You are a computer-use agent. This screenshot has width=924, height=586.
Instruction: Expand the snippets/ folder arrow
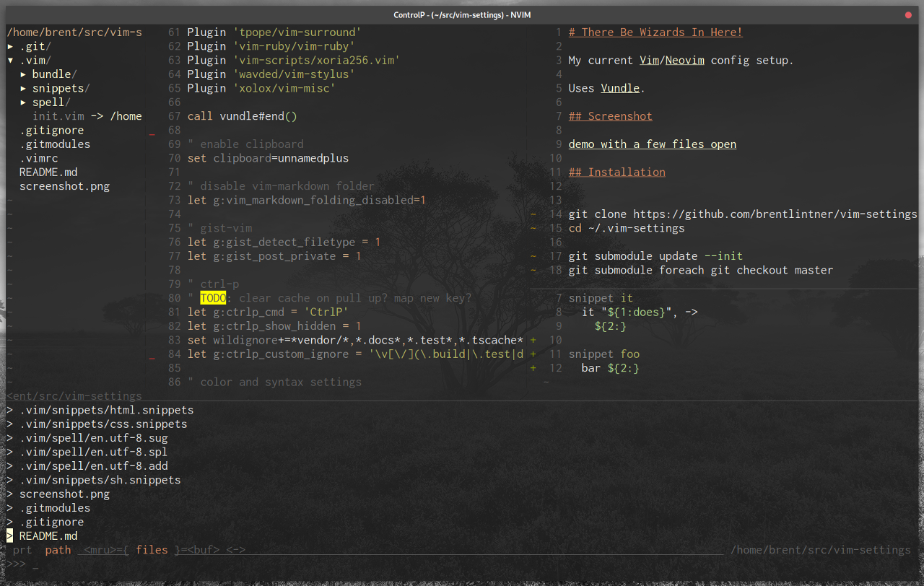pos(23,88)
